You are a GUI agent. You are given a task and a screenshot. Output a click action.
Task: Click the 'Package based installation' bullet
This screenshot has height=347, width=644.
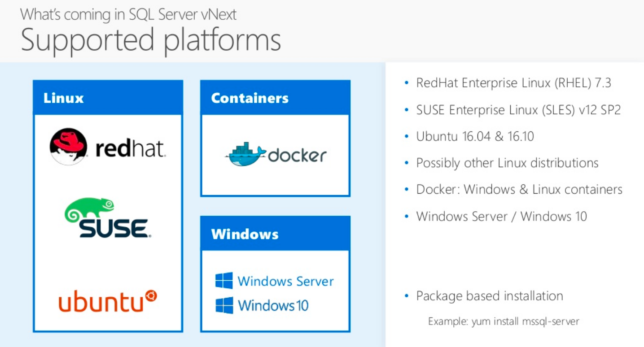pyautogui.click(x=490, y=296)
